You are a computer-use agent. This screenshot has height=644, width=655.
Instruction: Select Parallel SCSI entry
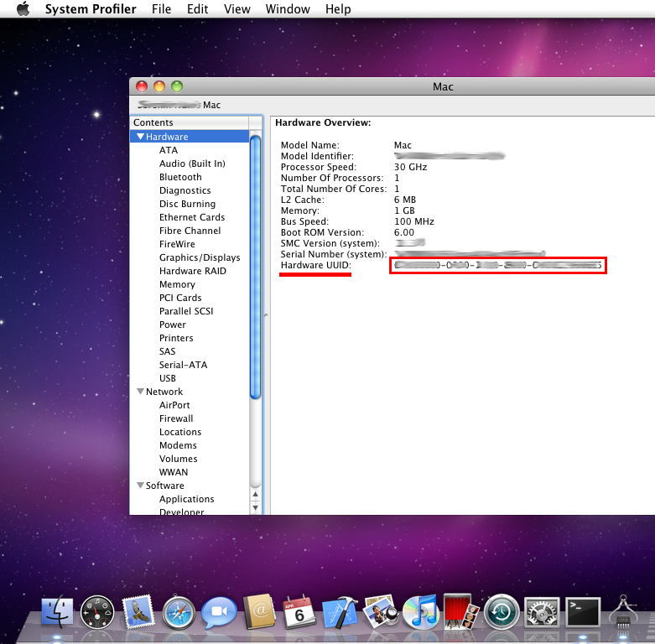point(186,311)
